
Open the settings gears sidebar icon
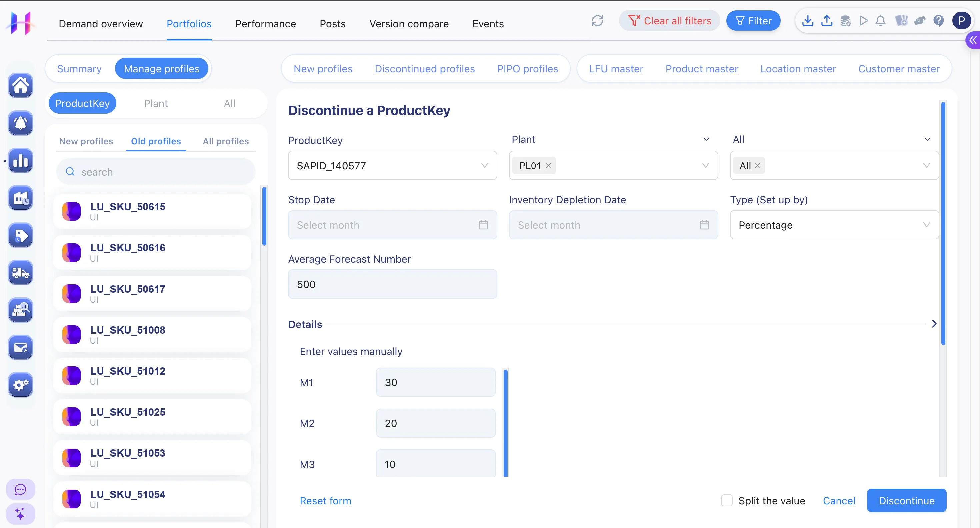[21, 385]
